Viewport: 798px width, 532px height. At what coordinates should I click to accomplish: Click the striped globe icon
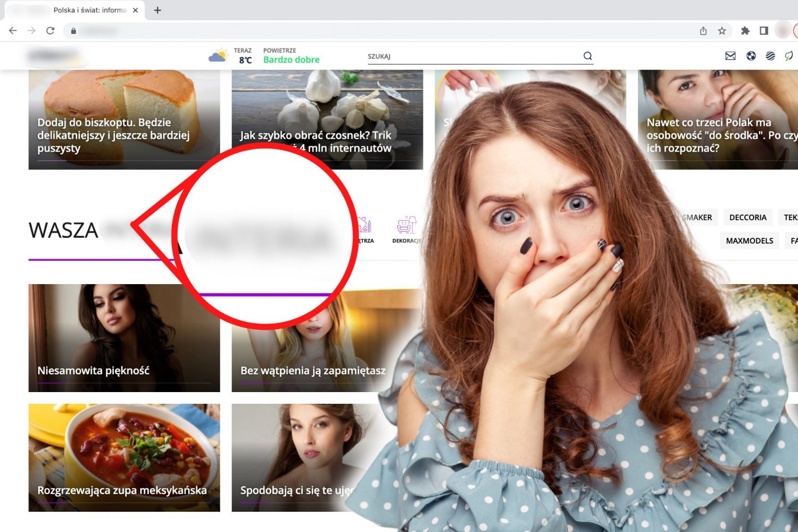[770, 56]
